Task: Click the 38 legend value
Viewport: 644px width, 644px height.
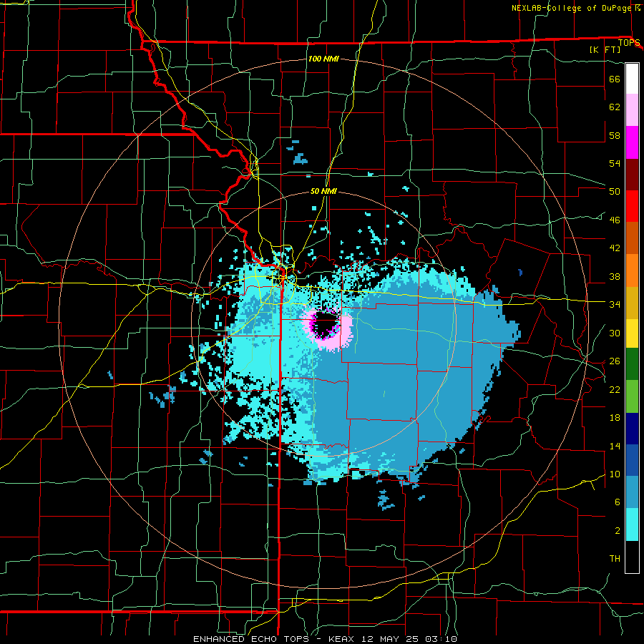Action: [615, 276]
